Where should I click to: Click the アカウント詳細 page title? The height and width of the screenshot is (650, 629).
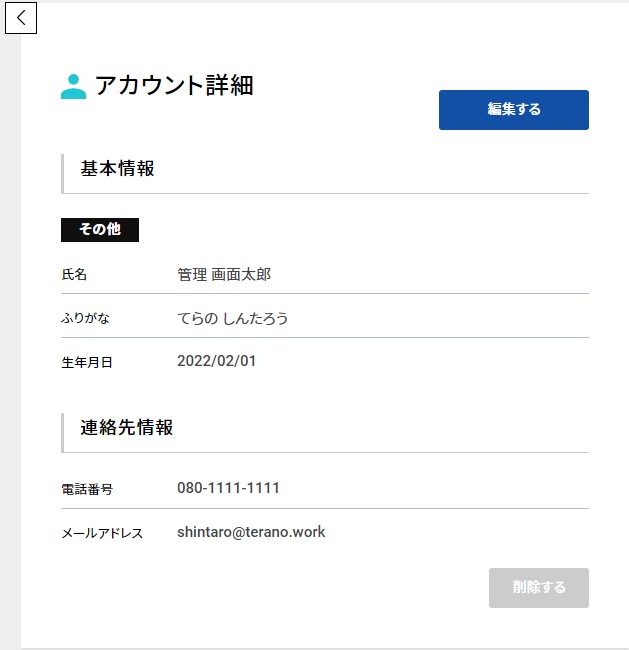tap(174, 86)
